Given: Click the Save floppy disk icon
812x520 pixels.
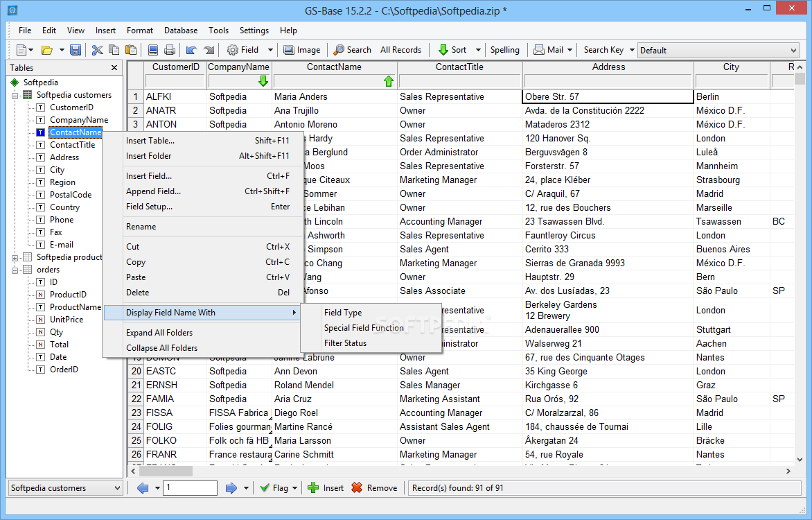Looking at the screenshot, I should click(76, 50).
